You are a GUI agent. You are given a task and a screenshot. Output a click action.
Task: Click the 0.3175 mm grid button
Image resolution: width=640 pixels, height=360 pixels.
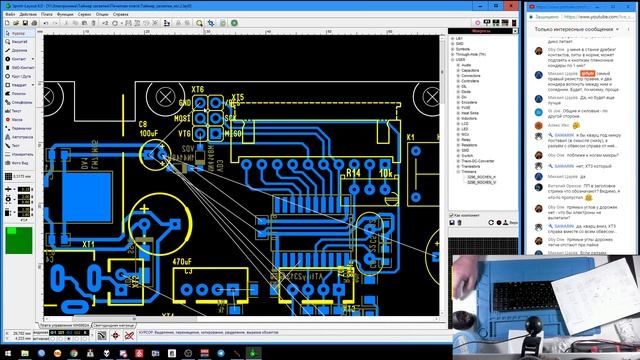[x=18, y=176]
